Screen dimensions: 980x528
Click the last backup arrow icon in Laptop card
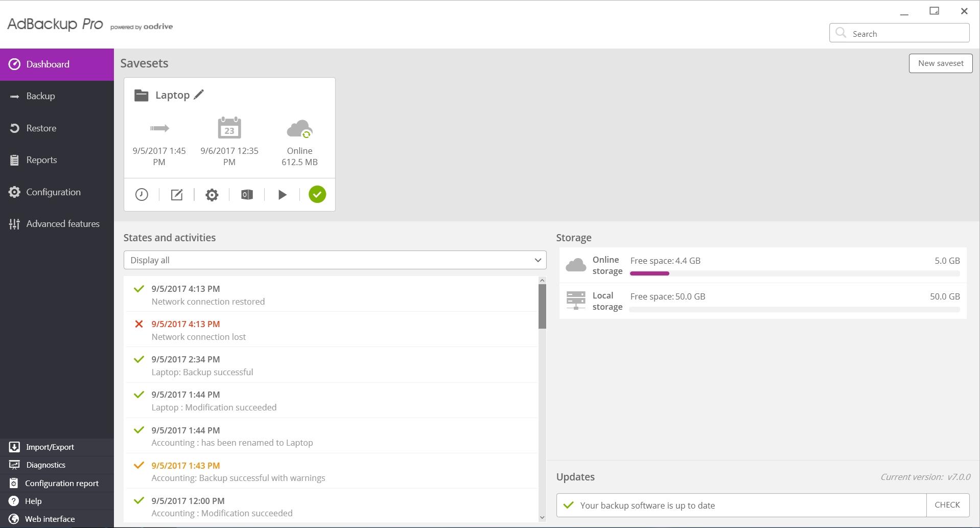(x=159, y=128)
